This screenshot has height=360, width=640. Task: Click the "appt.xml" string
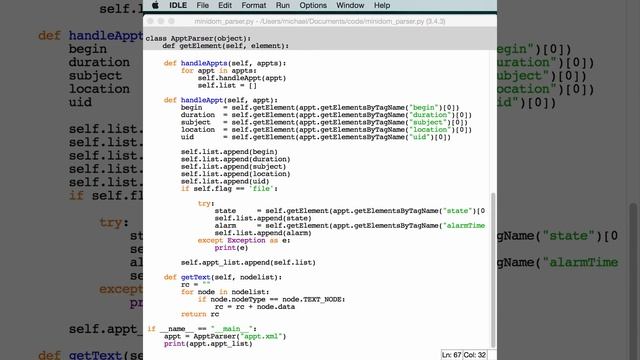[261, 336]
